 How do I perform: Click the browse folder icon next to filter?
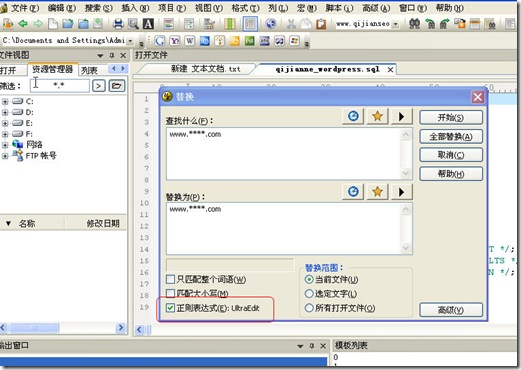[x=117, y=86]
